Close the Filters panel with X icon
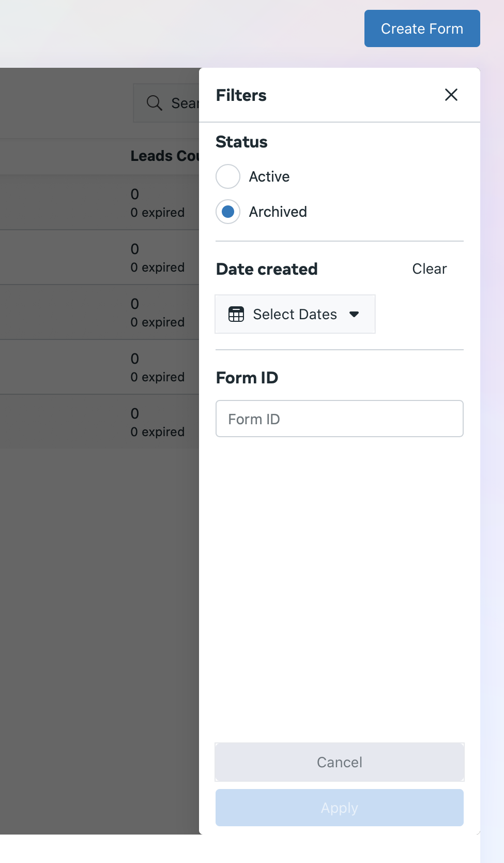Image resolution: width=504 pixels, height=863 pixels. (451, 95)
